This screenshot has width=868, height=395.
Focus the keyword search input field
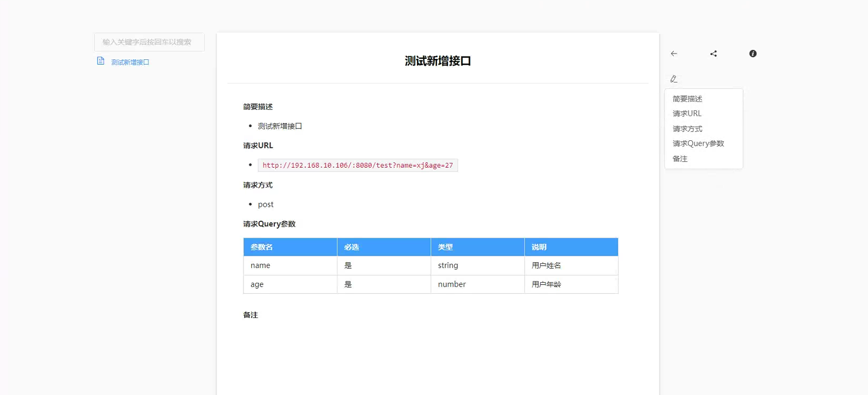click(149, 42)
